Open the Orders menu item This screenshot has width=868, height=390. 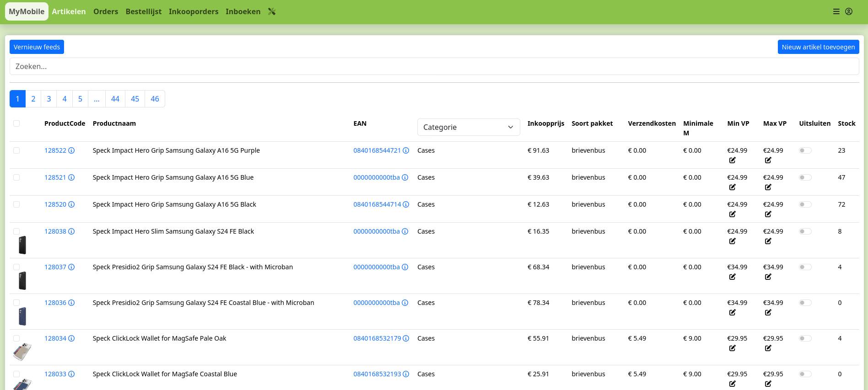point(106,11)
